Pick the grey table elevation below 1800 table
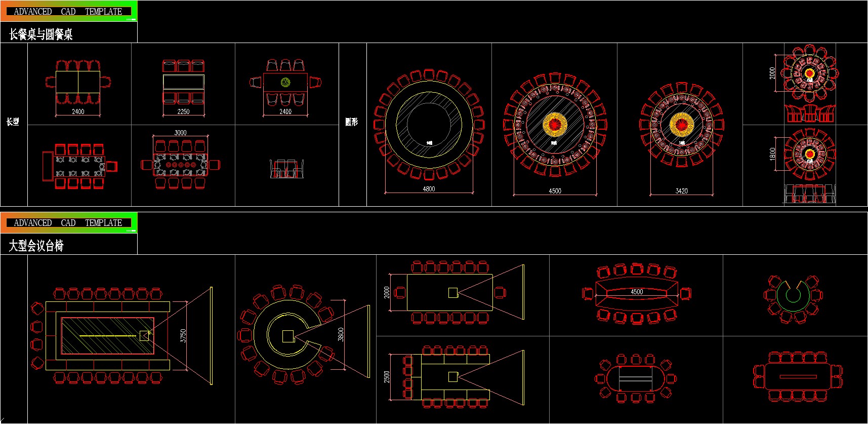Image resolution: width=868 pixels, height=424 pixels. [x=810, y=194]
